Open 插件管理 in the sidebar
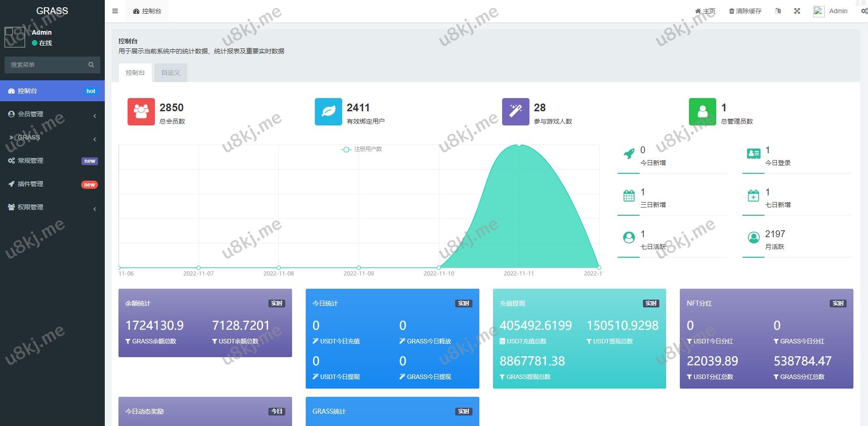Viewport: 868px width, 426px height. 52,184
